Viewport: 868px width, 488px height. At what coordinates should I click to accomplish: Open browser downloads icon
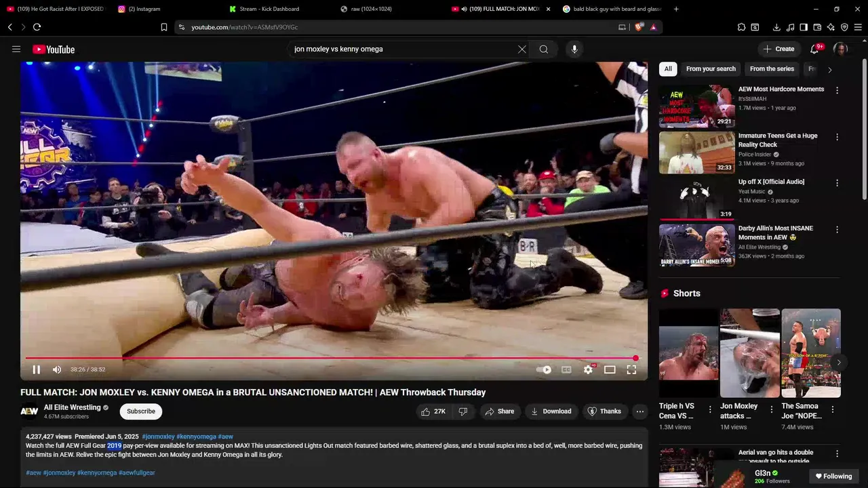coord(776,27)
